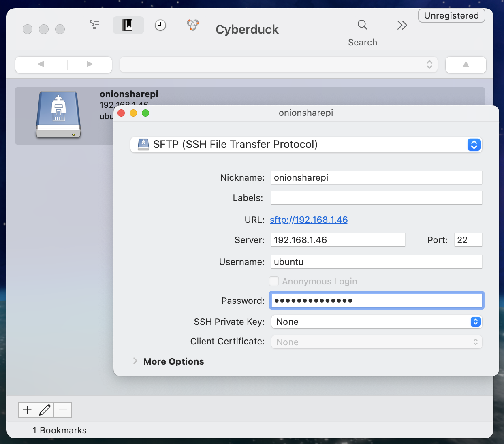Go back with the left arrow
The image size is (504, 444).
coord(41,64)
